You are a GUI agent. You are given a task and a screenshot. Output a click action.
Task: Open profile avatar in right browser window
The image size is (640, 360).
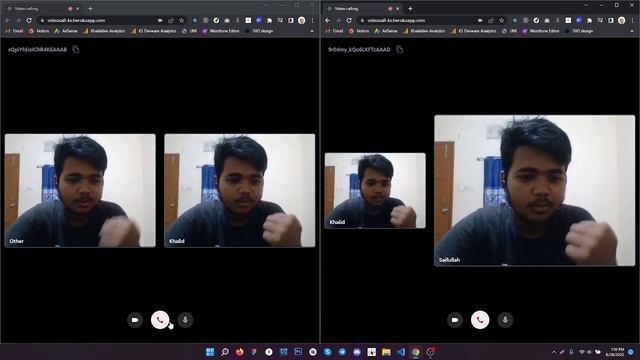(x=622, y=20)
